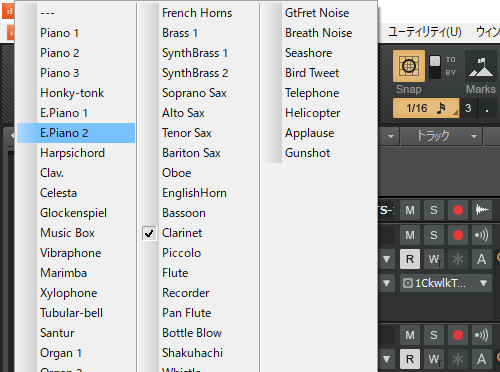Screen dimensions: 500x372
Task: Open the 1/16 snap resolution dropdown
Action: pos(426,108)
